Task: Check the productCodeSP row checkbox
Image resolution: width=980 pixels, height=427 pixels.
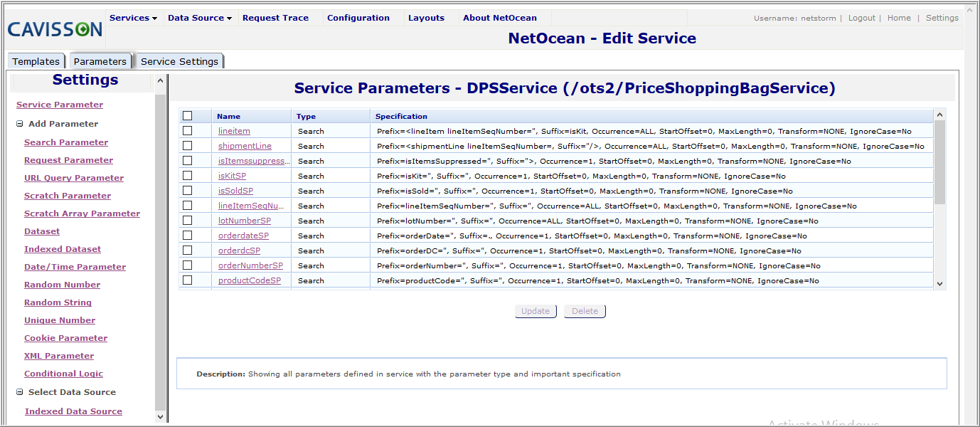Action: pos(187,280)
